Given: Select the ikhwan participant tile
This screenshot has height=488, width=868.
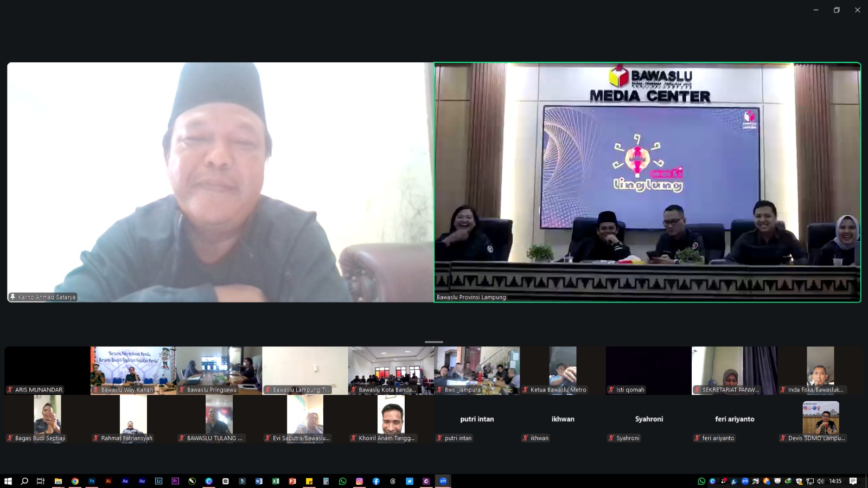Looking at the screenshot, I should (x=563, y=419).
